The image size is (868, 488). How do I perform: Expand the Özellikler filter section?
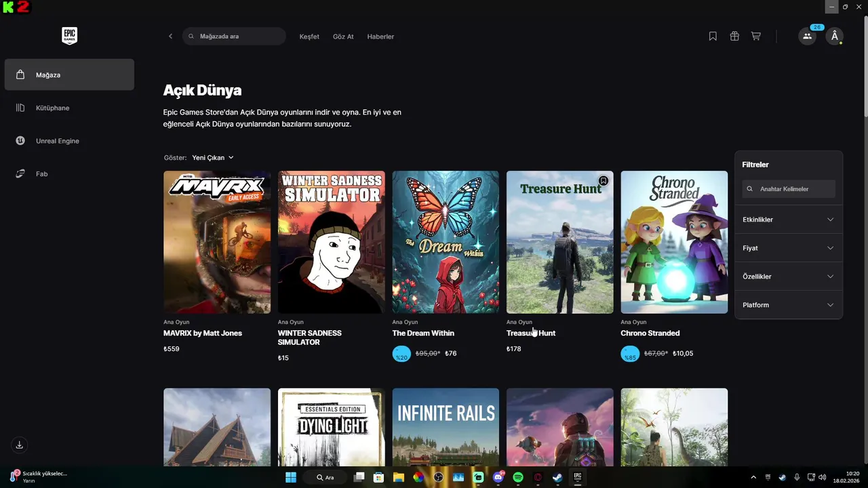click(x=789, y=277)
